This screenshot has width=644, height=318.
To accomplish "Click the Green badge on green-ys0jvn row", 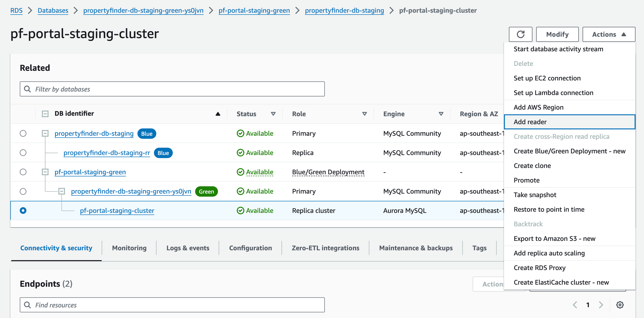I will point(207,191).
